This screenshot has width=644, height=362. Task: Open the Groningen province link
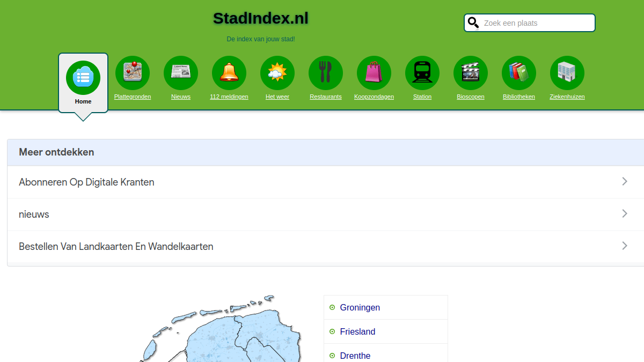coord(360,307)
